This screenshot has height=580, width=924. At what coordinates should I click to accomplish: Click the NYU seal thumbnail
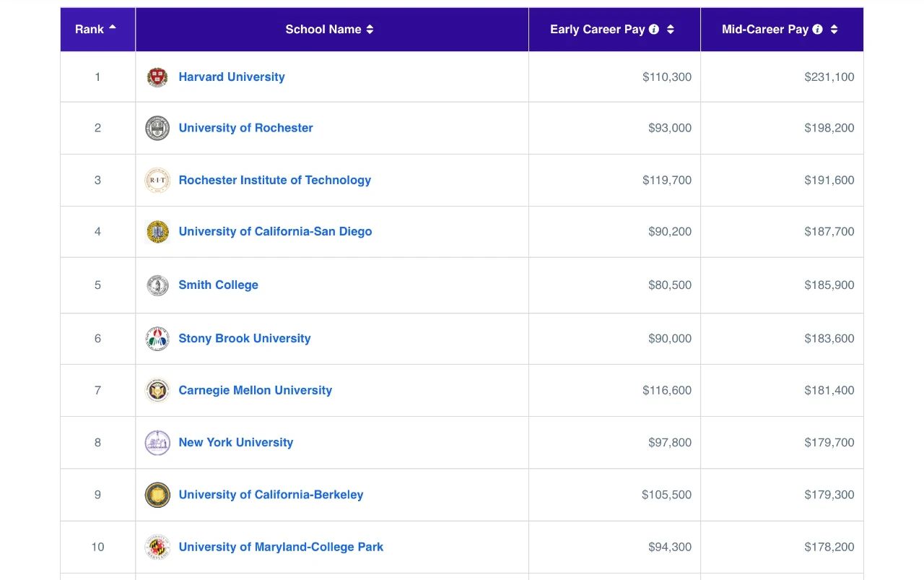[x=157, y=443]
